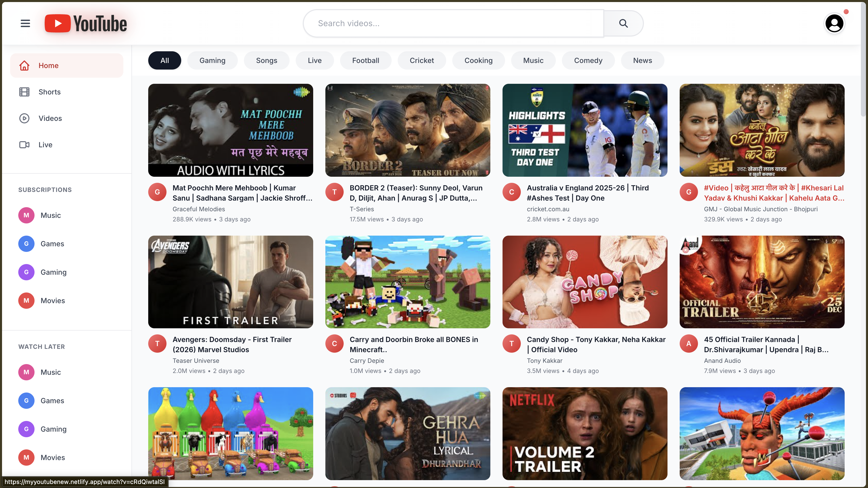868x488 pixels.
Task: Choose the Cooking category chip
Action: point(478,60)
